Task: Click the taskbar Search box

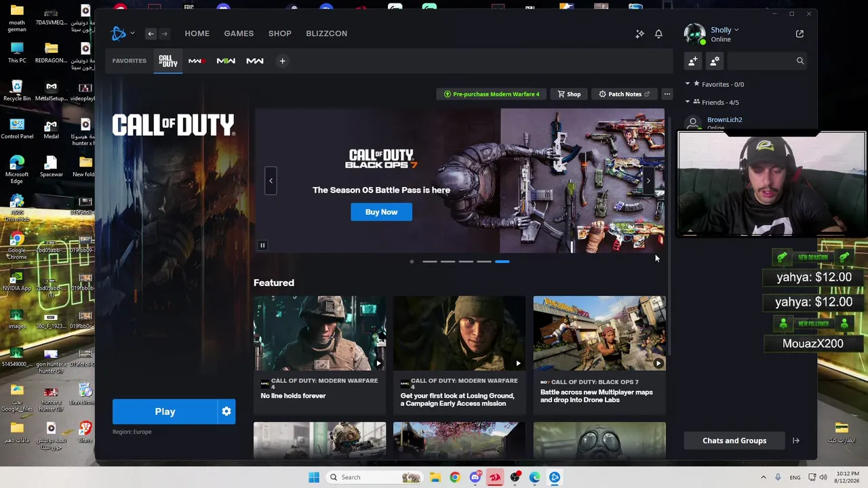Action: pos(375,477)
